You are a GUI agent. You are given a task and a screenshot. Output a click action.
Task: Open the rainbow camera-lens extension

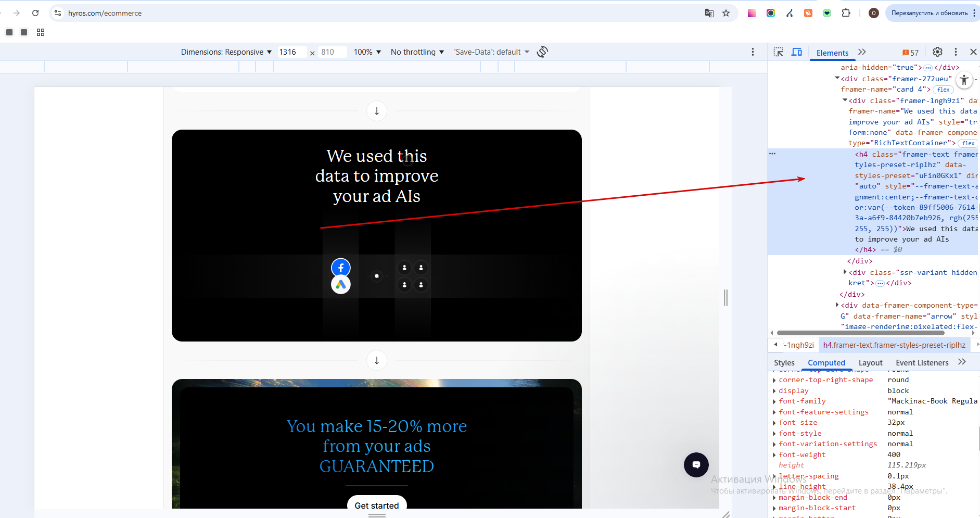tap(771, 13)
